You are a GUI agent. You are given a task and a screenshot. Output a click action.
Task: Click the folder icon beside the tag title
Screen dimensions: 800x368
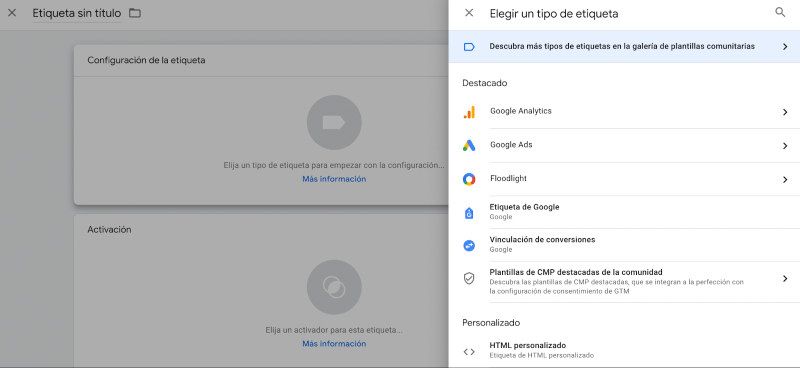coord(135,13)
